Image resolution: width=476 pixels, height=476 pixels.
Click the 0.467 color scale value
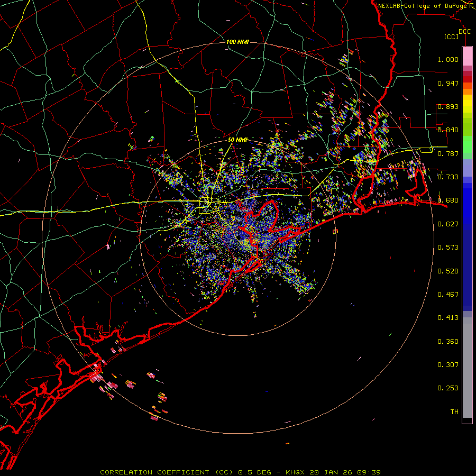point(448,295)
